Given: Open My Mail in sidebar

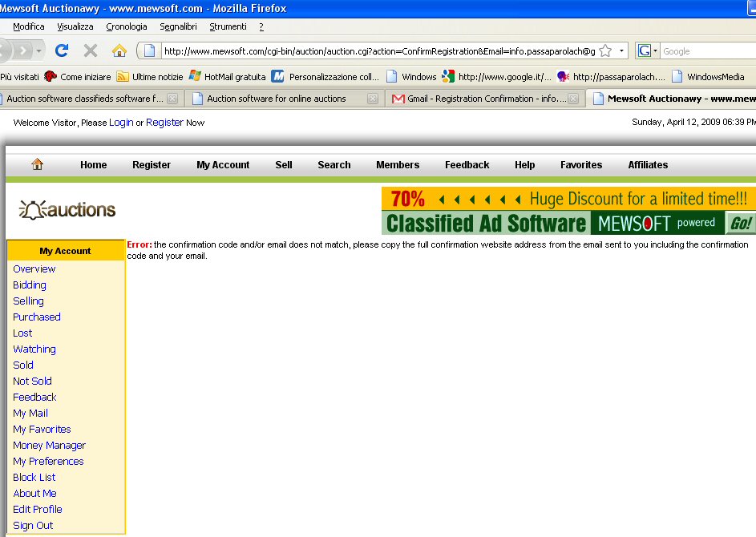Looking at the screenshot, I should pyautogui.click(x=30, y=413).
